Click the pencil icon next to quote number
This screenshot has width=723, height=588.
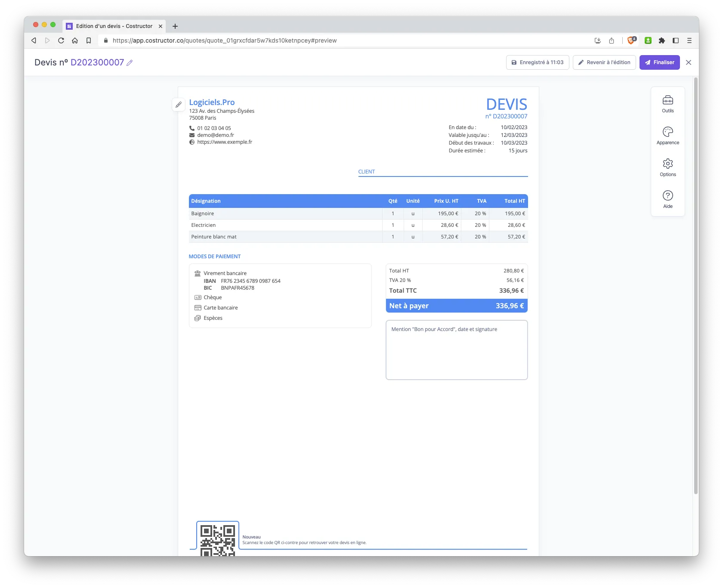130,63
